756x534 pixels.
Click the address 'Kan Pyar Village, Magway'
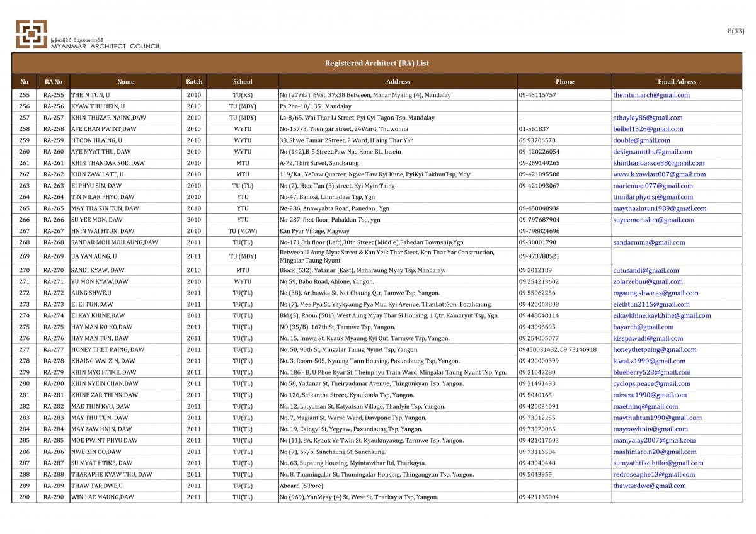tap(315, 231)
